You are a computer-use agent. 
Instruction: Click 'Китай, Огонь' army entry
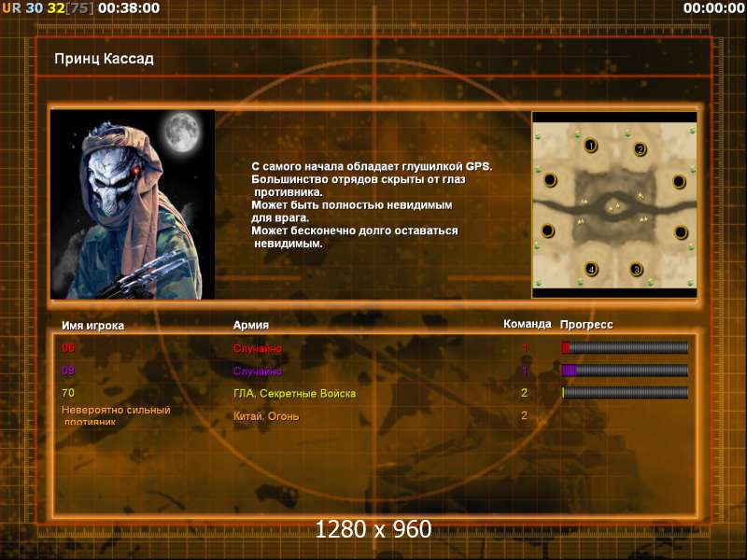point(266,416)
